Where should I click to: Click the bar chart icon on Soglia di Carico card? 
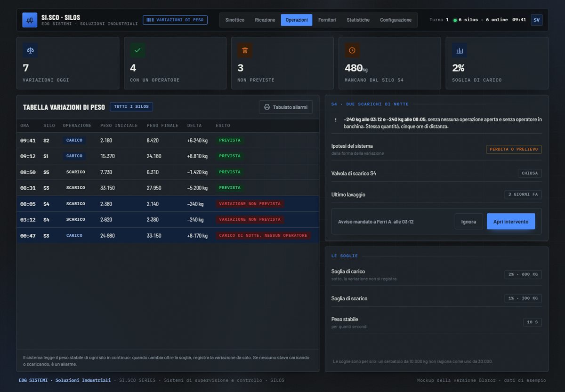[x=460, y=50]
